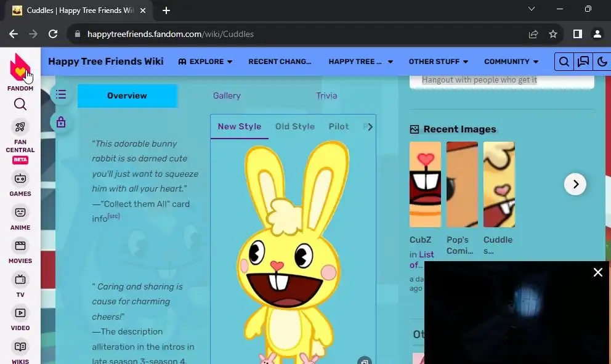Go to the Games category

[x=20, y=184]
